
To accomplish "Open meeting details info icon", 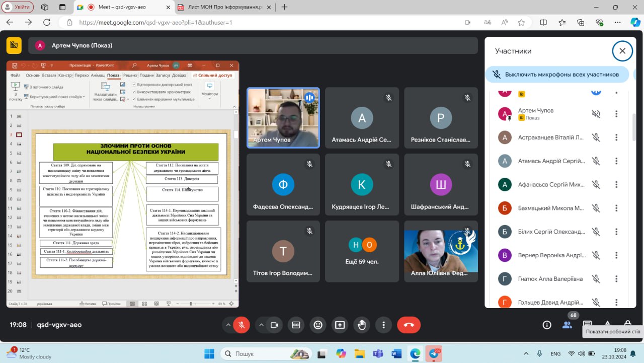I will 547,325.
